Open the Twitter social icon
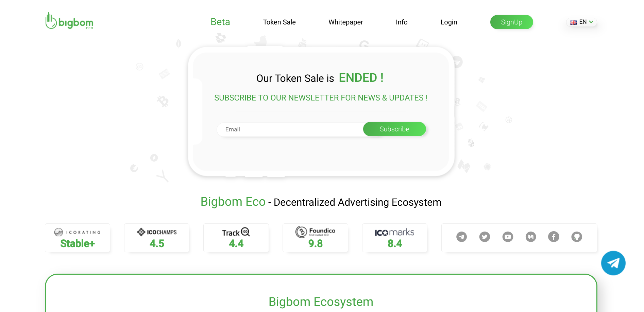 pos(485,237)
